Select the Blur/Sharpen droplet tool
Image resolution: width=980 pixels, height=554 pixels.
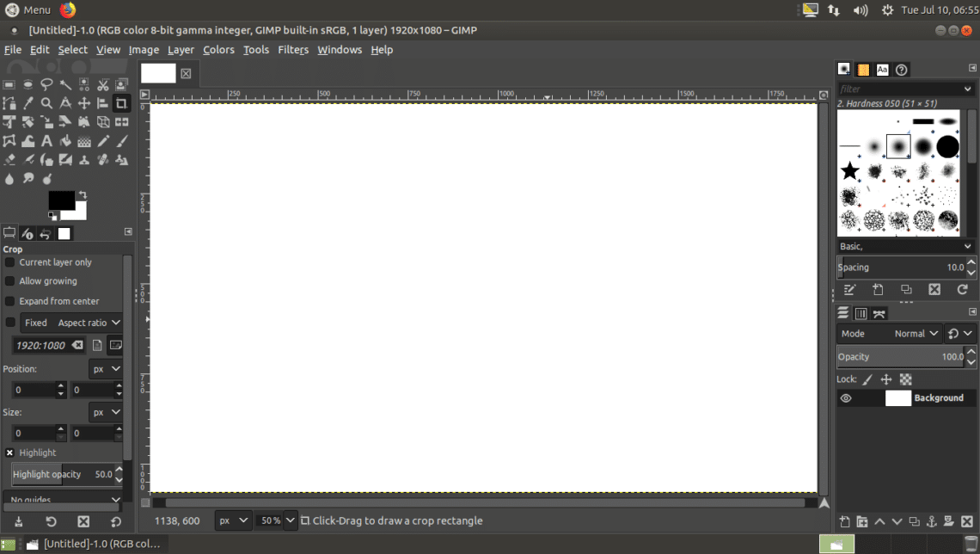click(x=9, y=179)
